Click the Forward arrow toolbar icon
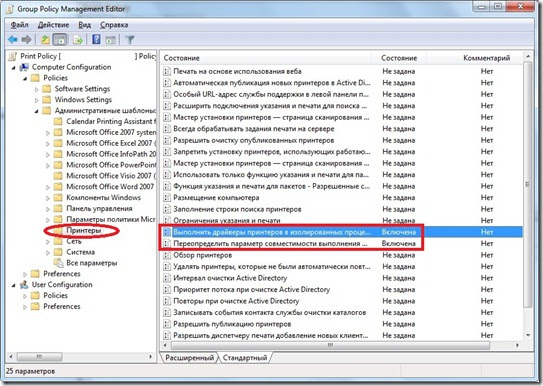 point(27,40)
